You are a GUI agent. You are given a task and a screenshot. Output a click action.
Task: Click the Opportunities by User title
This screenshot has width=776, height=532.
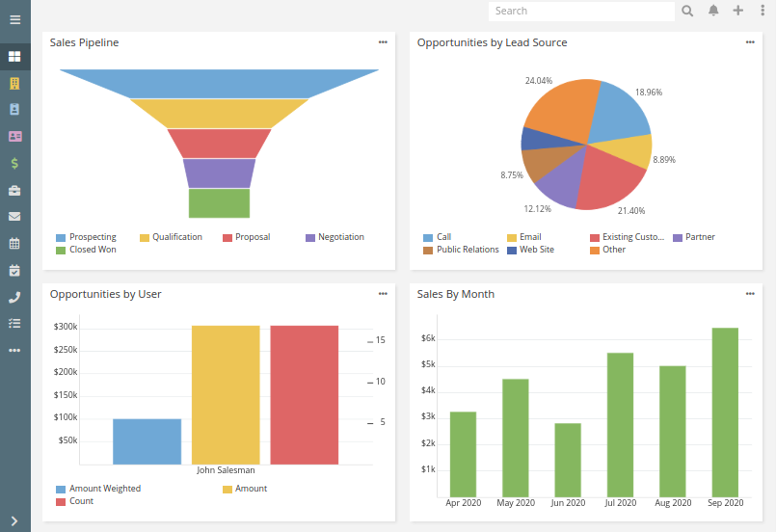click(105, 294)
